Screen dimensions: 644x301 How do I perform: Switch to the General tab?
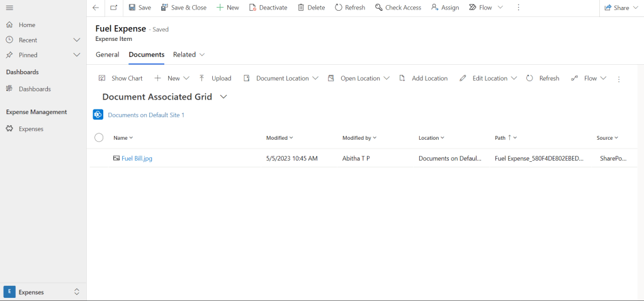point(107,55)
